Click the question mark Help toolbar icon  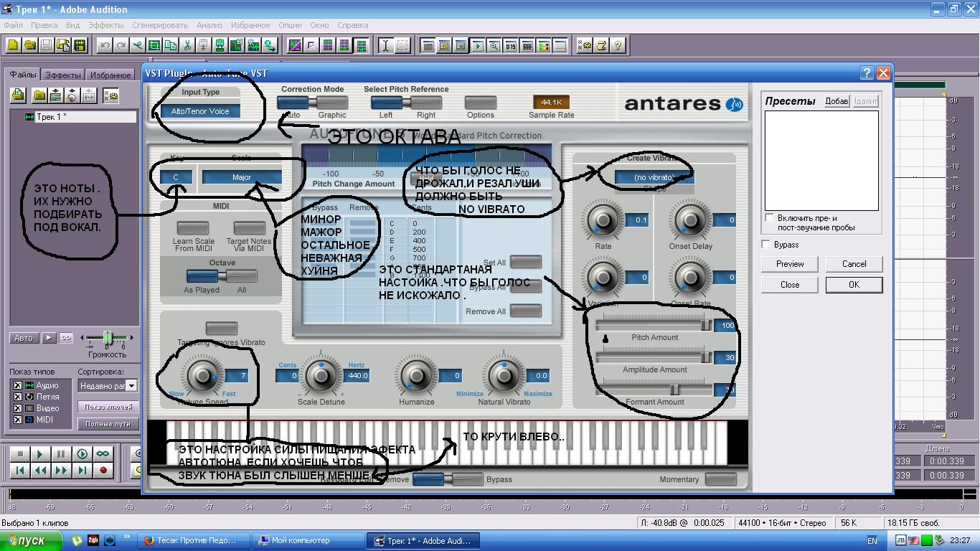[618, 45]
